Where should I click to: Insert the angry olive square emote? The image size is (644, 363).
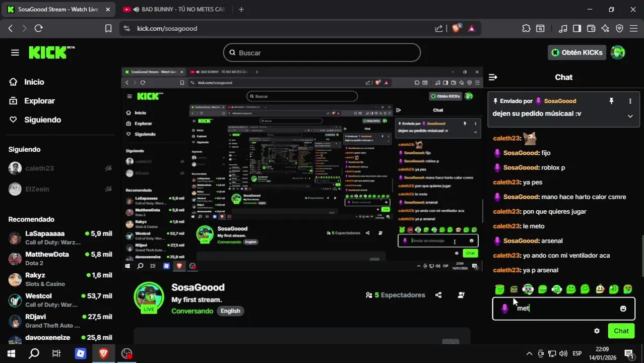pos(513,289)
